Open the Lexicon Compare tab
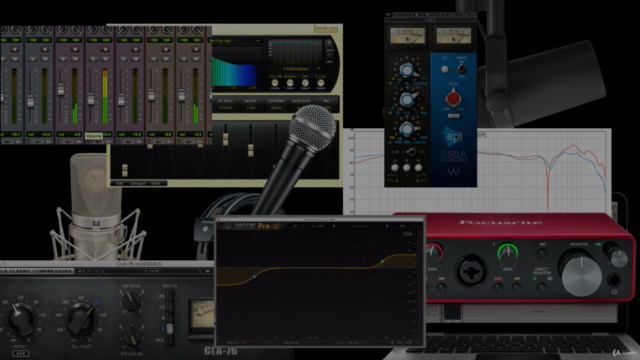Image resolution: width=640 pixels, height=360 pixels. tap(138, 184)
